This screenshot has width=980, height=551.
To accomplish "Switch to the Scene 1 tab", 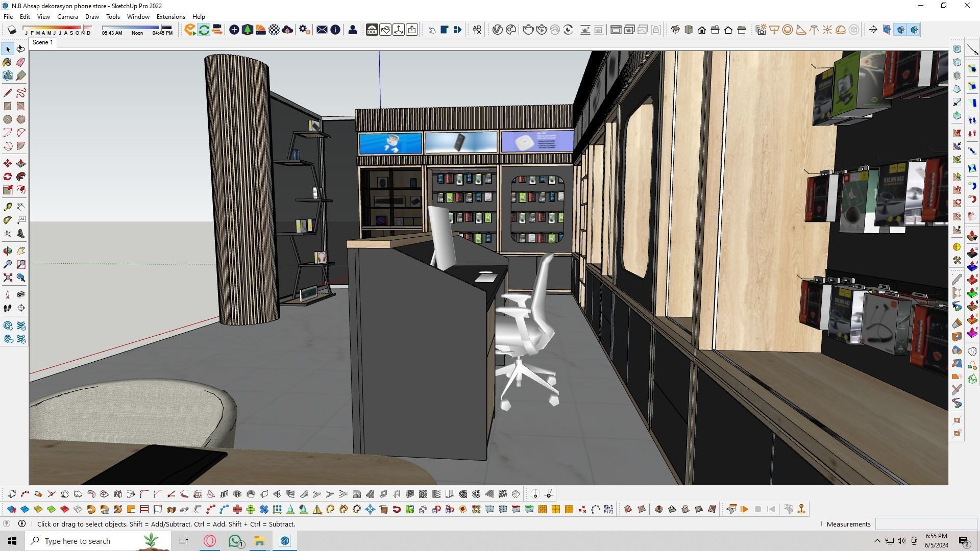I will (x=42, y=42).
